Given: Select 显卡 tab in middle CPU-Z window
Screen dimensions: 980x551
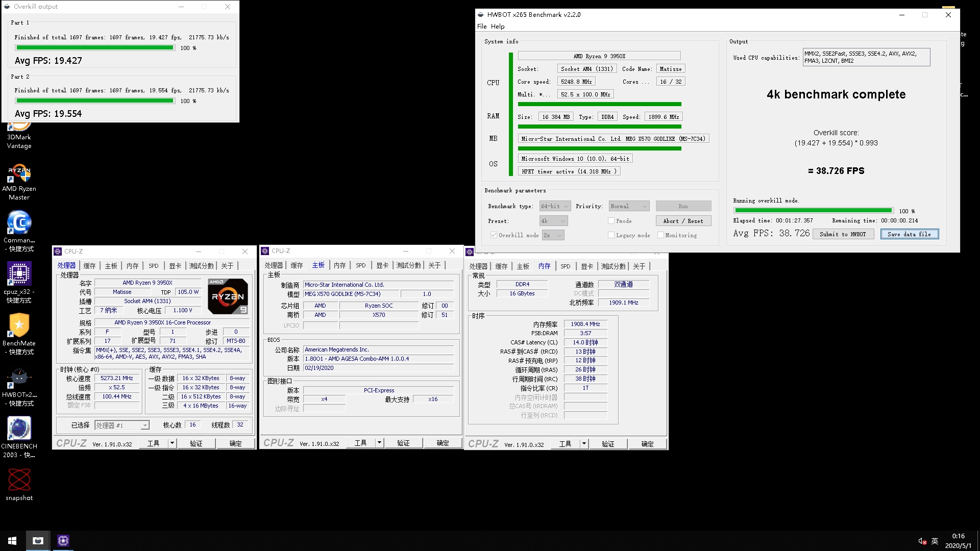Looking at the screenshot, I should point(382,265).
